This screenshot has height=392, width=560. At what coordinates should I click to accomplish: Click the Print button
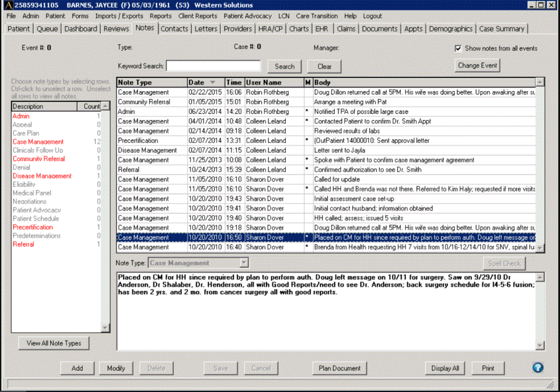488,368
